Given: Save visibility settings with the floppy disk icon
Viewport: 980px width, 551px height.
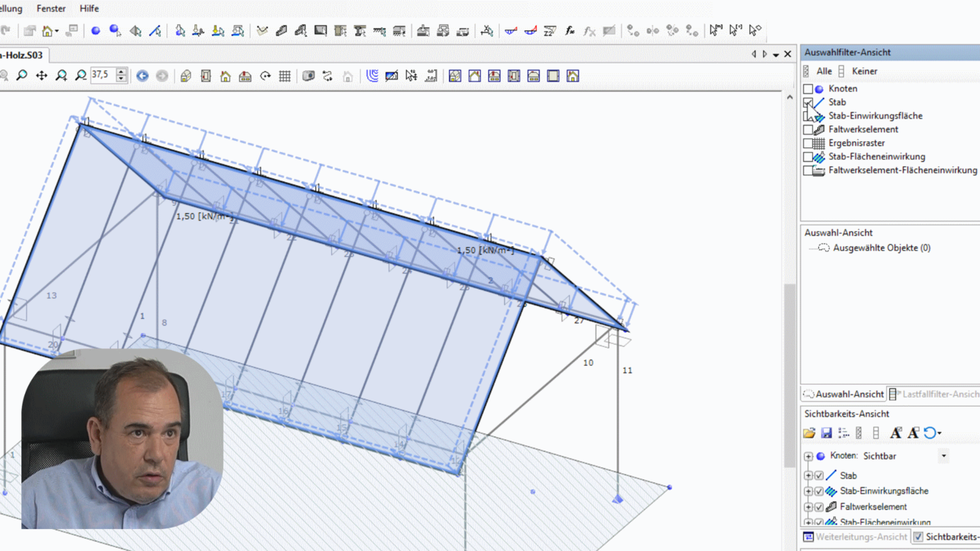Looking at the screenshot, I should (826, 433).
